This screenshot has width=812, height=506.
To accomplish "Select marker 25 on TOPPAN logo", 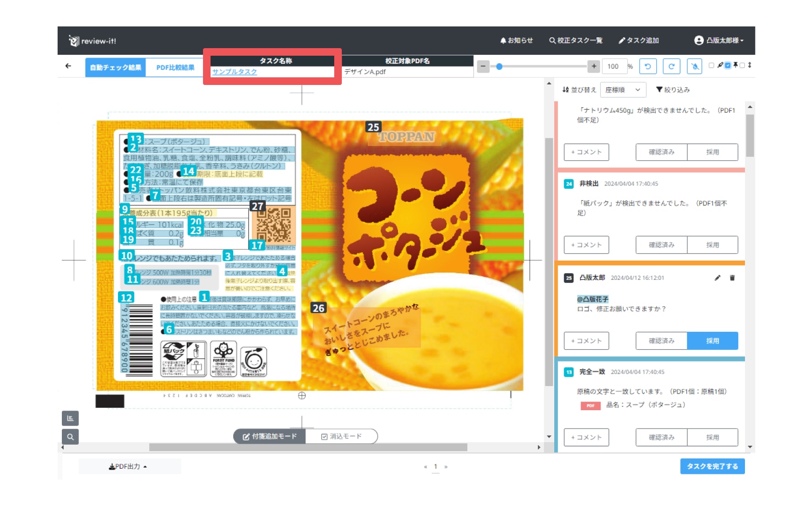I will click(373, 127).
